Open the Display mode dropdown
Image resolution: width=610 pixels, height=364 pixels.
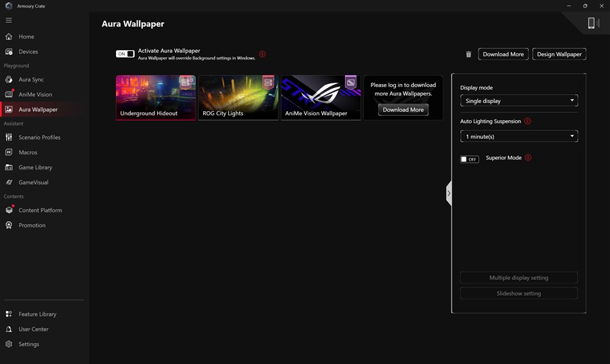tap(518, 100)
